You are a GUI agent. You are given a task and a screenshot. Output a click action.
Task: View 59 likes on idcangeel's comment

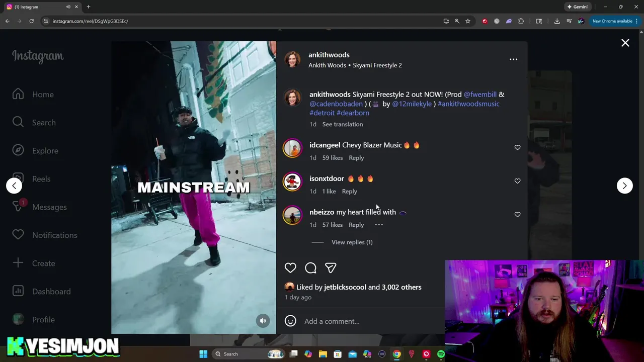pos(333,158)
